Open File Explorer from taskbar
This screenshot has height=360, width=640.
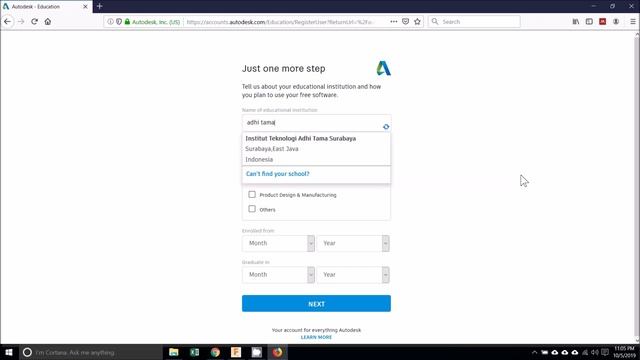(174, 352)
